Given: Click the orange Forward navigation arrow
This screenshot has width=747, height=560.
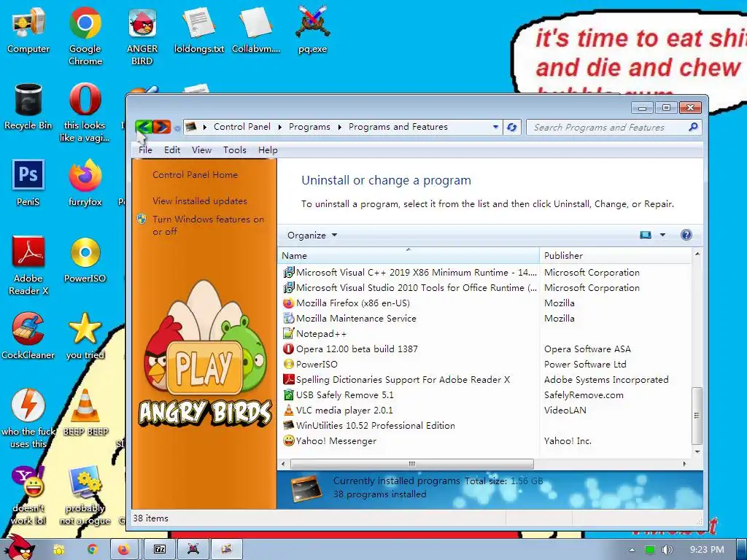Looking at the screenshot, I should coord(161,127).
